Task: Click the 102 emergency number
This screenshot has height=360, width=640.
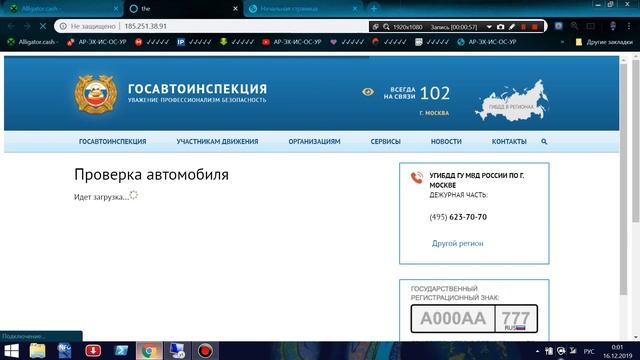Action: point(435,93)
